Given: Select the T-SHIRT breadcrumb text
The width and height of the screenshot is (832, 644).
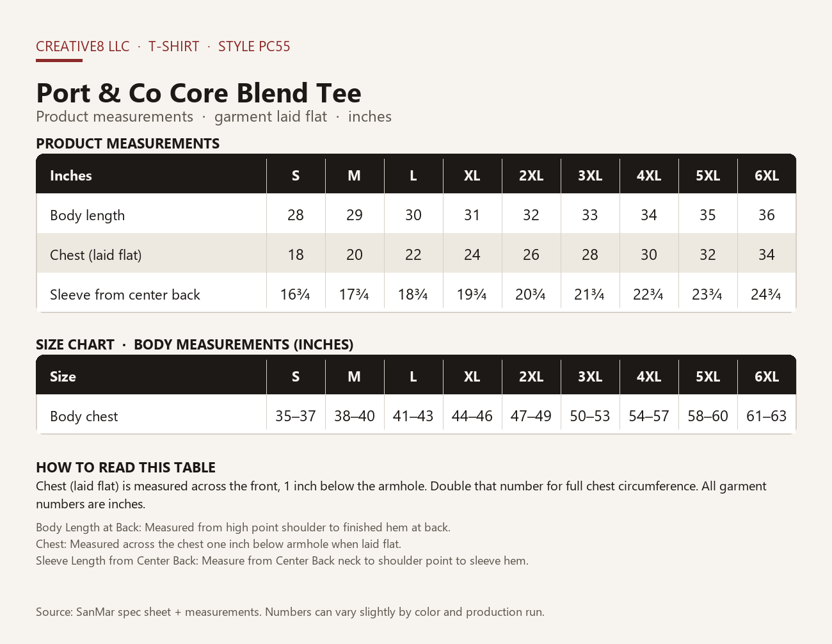Looking at the screenshot, I should point(173,46).
